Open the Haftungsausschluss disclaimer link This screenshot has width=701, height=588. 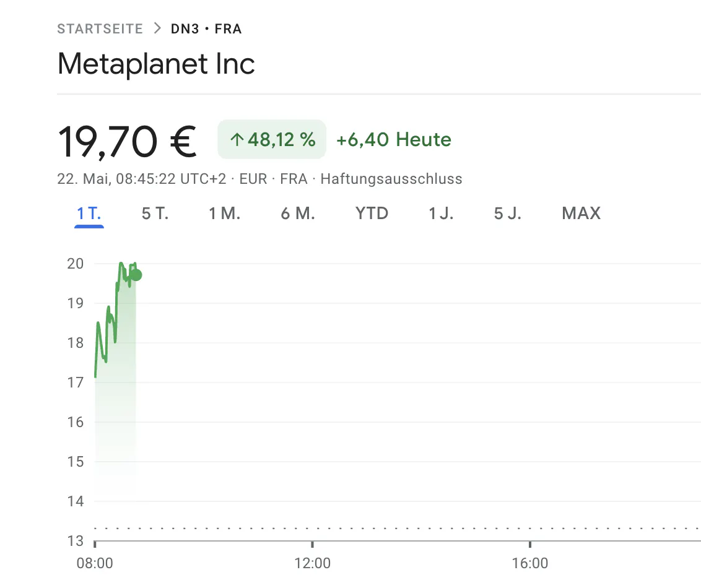(x=391, y=179)
